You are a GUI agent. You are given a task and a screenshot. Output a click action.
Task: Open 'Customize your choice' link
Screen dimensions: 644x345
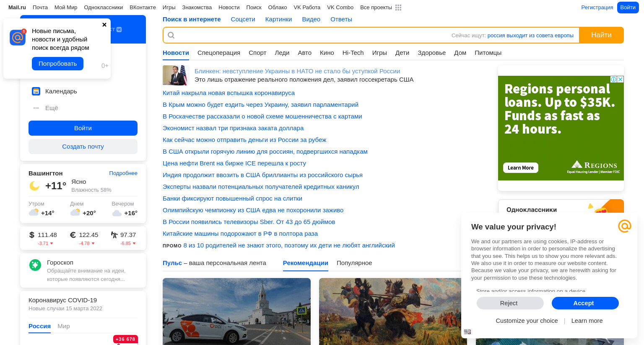(527, 321)
